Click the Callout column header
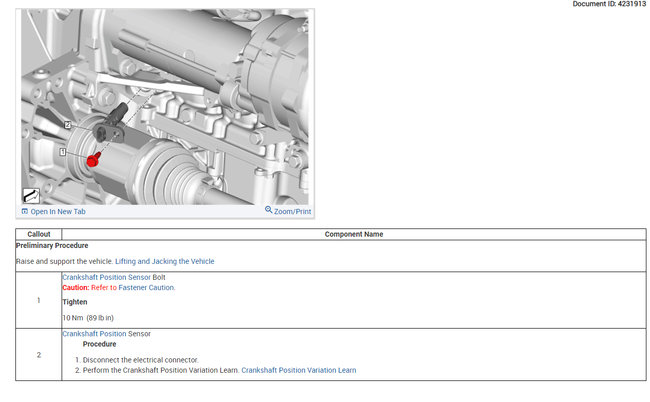 39,234
